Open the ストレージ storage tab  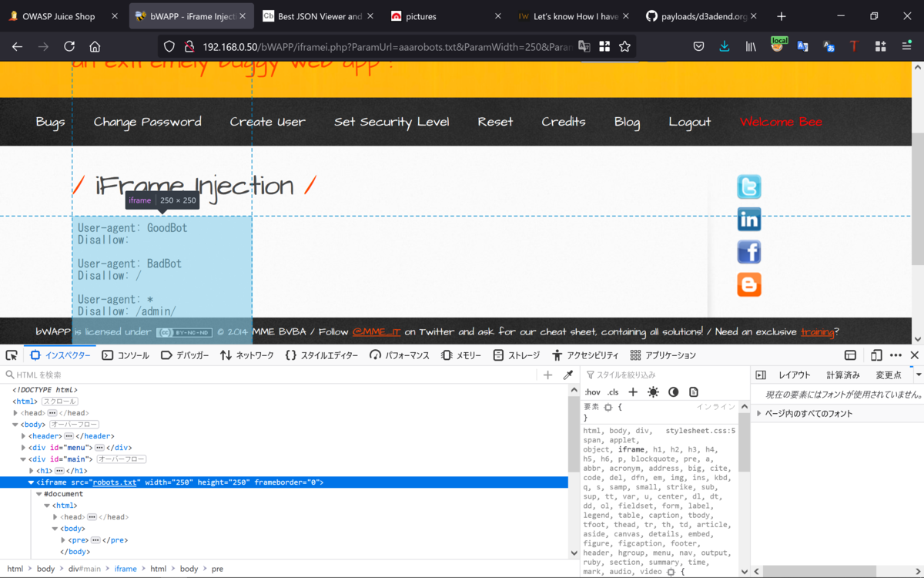[x=517, y=355]
